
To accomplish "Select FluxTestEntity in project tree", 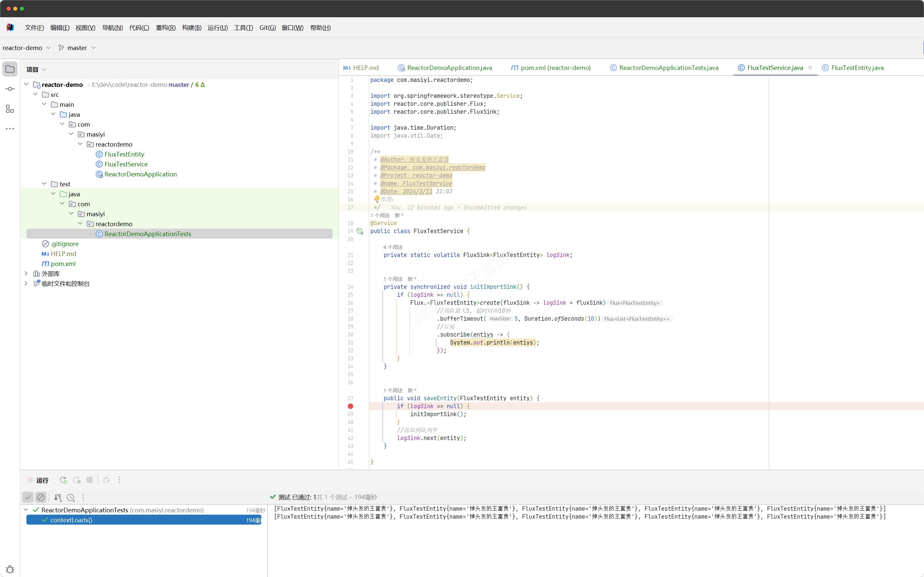I will (124, 154).
